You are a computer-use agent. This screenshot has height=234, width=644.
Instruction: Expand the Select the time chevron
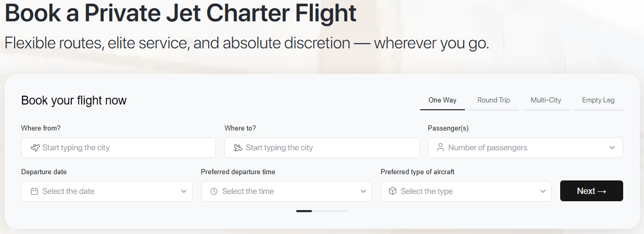coord(363,191)
